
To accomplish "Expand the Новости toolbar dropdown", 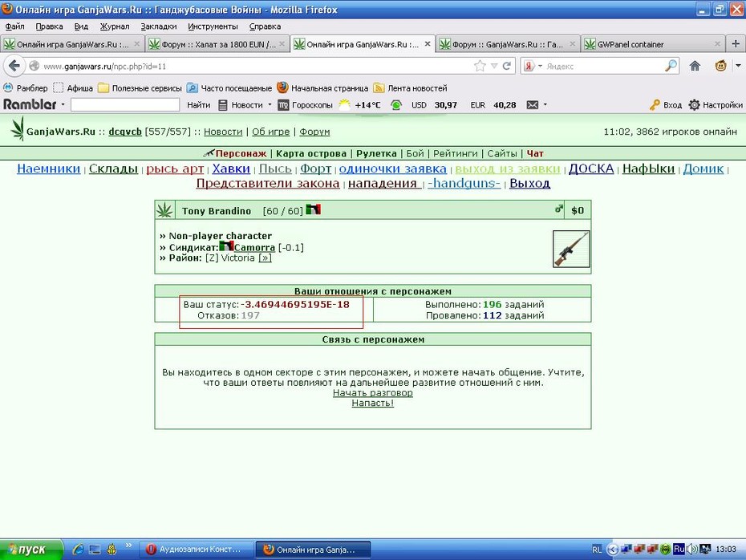I will coord(270,104).
